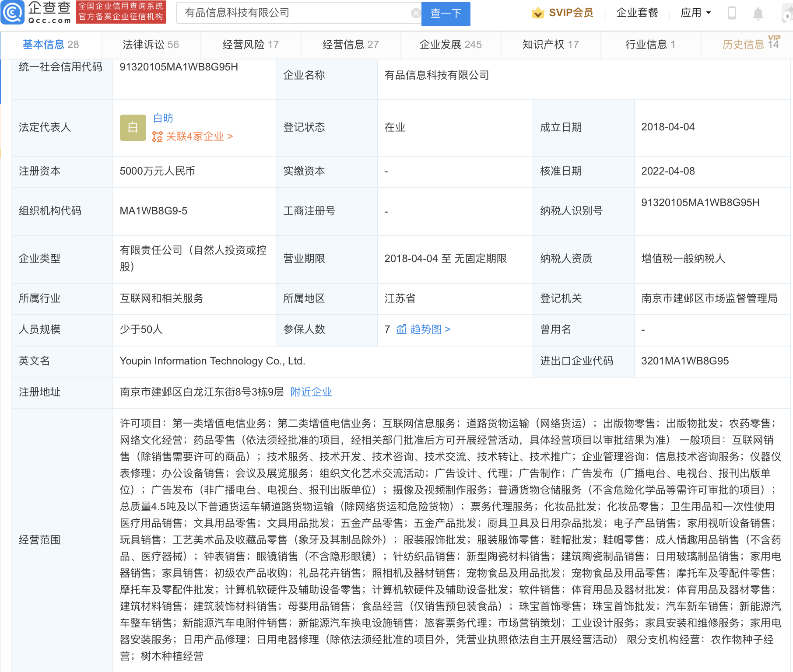
Task: Open the 关联4家企业 link
Action: 199,136
